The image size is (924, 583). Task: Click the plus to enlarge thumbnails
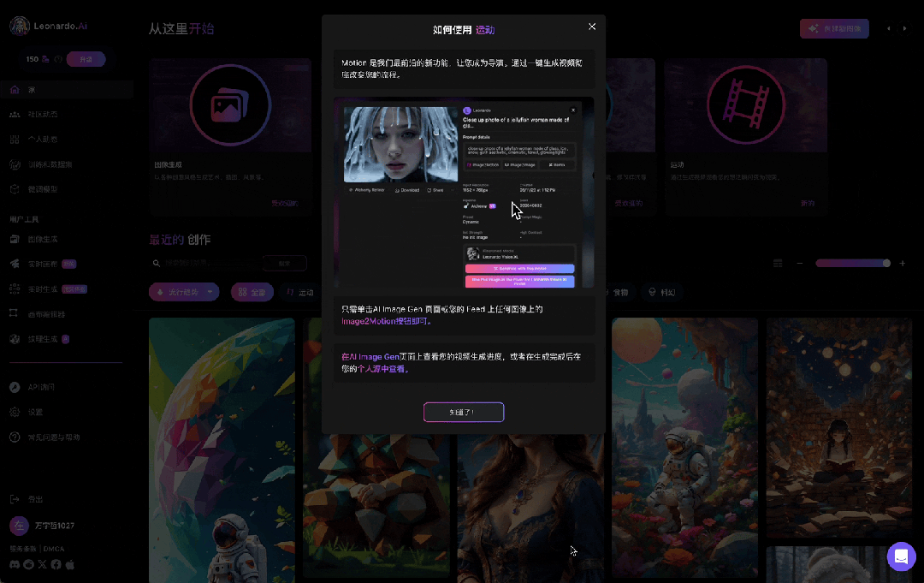coord(903,264)
